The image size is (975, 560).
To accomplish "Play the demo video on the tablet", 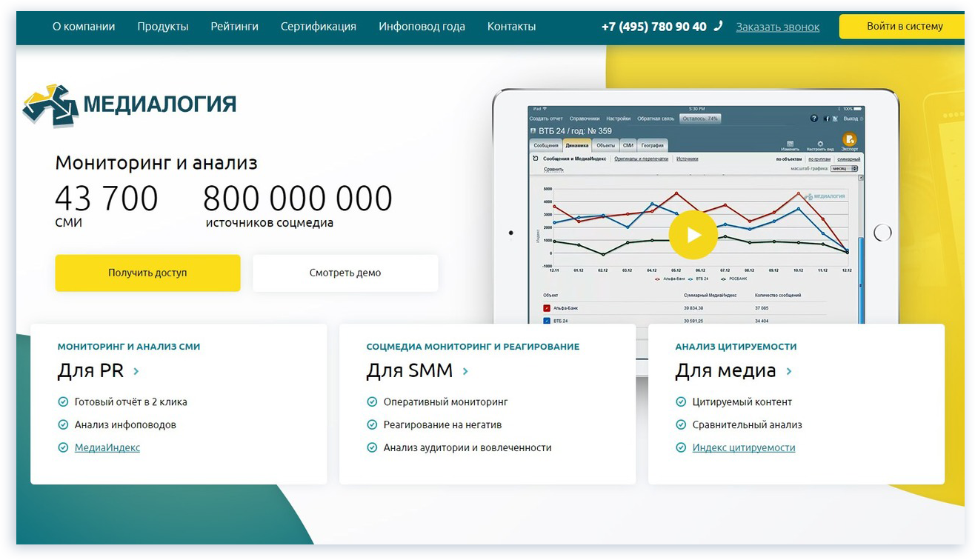I will [x=693, y=235].
